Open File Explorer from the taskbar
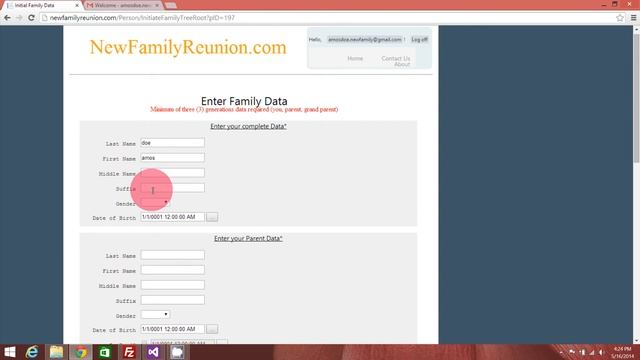 (x=56, y=352)
